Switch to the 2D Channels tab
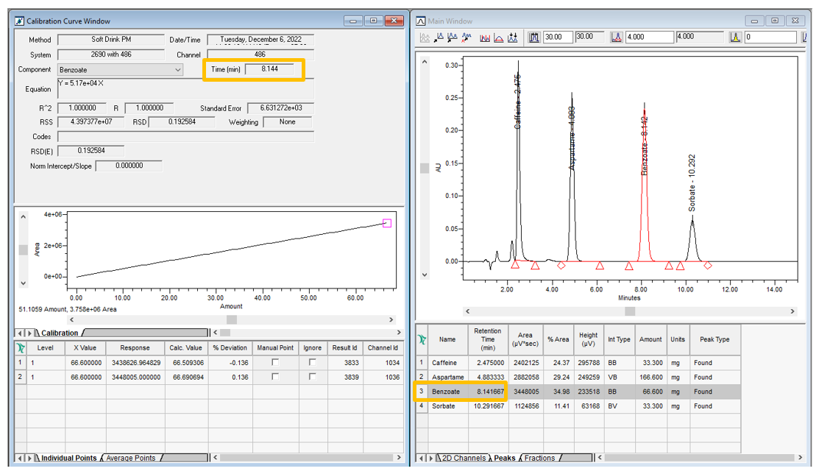Screen dimensions: 816x474 (x=462, y=458)
